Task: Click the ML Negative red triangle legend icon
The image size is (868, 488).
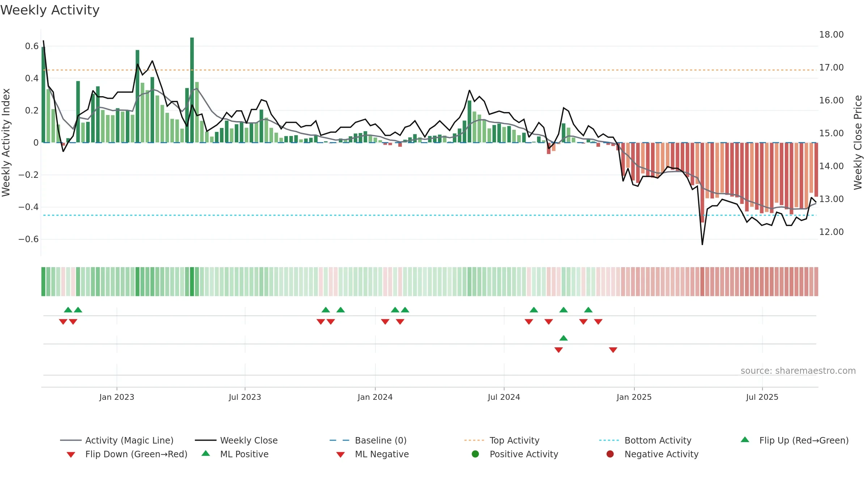Action: tap(340, 455)
